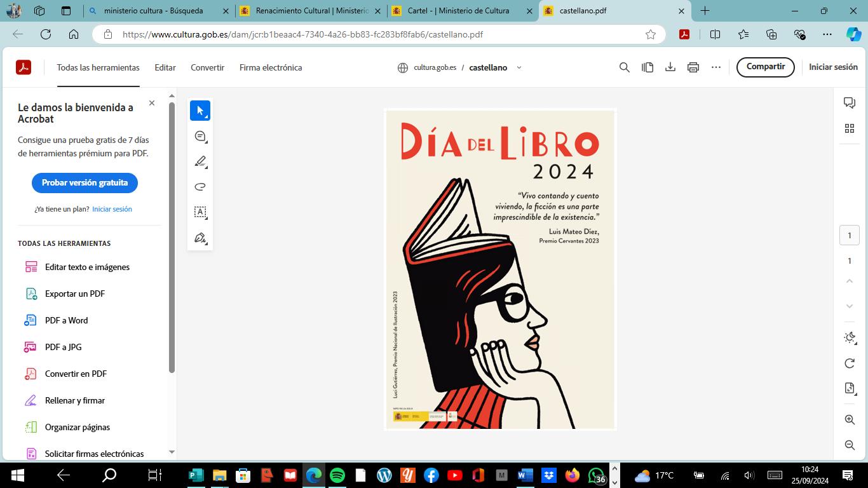The image size is (868, 488).
Task: Open Edge Copilot icon
Action: [854, 34]
